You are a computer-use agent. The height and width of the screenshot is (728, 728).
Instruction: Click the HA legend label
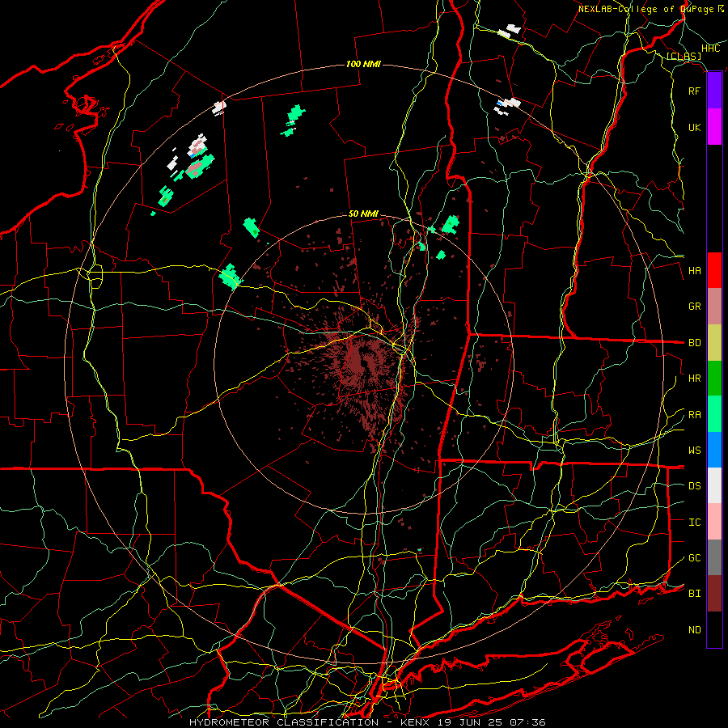pyautogui.click(x=694, y=271)
